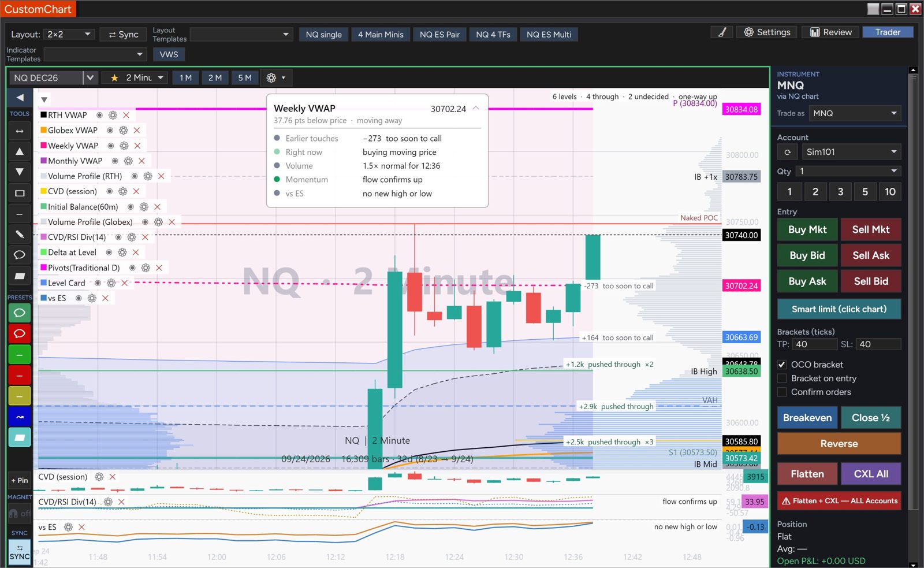Apply the red speech-bubble preset
Viewport: 924px width, 568px height.
pyautogui.click(x=20, y=333)
